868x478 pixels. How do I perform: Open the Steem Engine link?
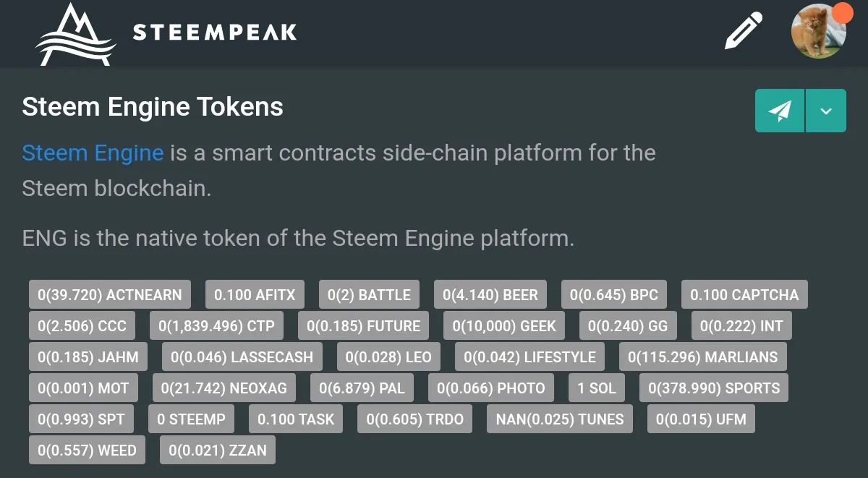(x=93, y=153)
